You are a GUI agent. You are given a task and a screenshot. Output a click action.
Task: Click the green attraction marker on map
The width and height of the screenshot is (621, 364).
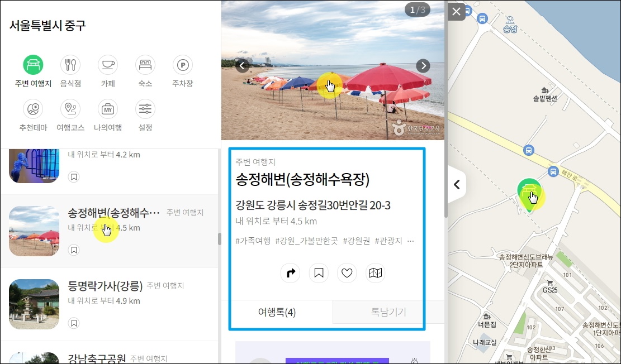point(529,195)
